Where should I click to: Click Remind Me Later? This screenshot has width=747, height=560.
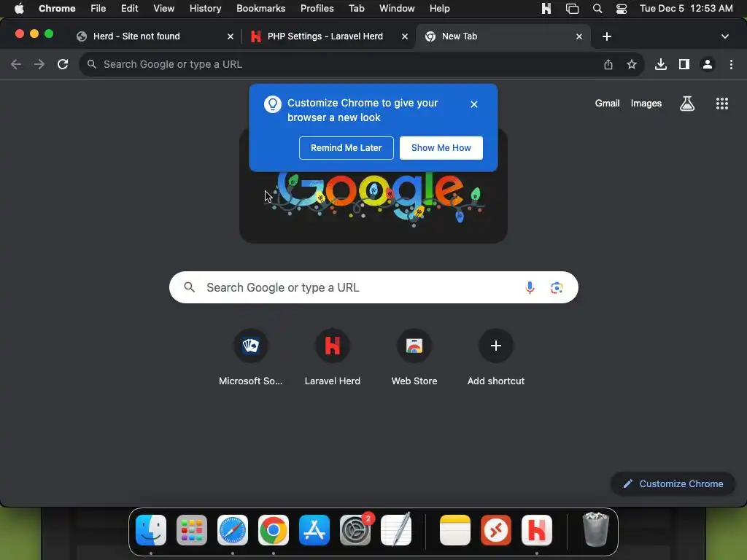(x=347, y=147)
